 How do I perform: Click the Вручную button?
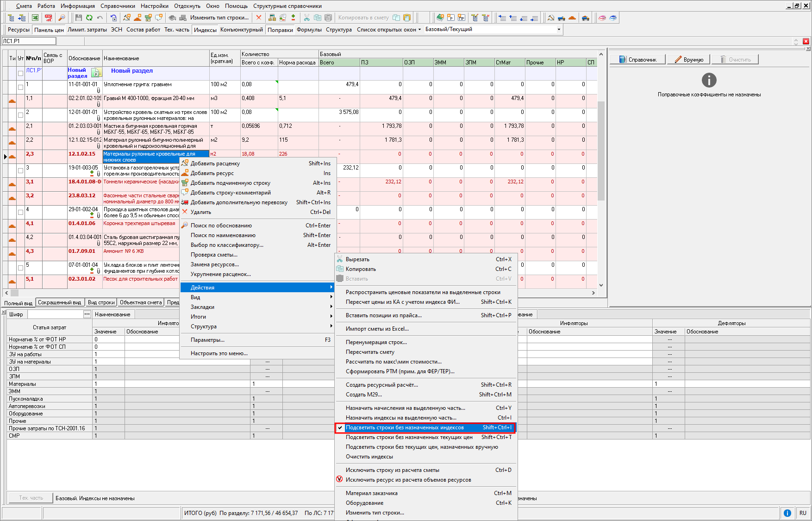689,60
